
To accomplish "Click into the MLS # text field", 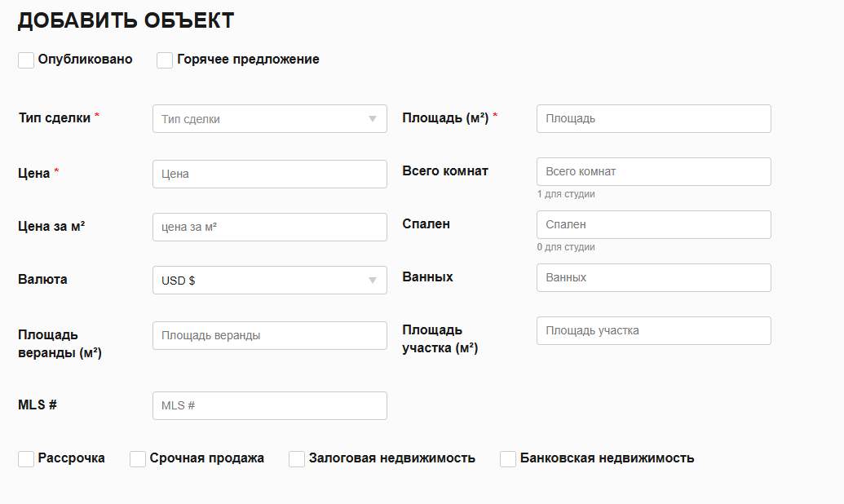I will click(x=270, y=405).
